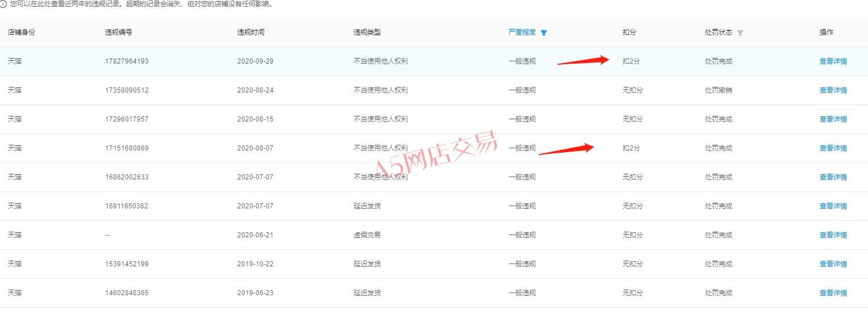Select violation number 16862002633
868x314 pixels.
pyautogui.click(x=127, y=177)
